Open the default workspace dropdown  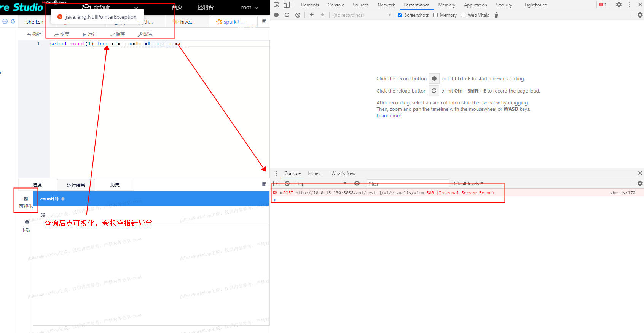[x=110, y=7]
